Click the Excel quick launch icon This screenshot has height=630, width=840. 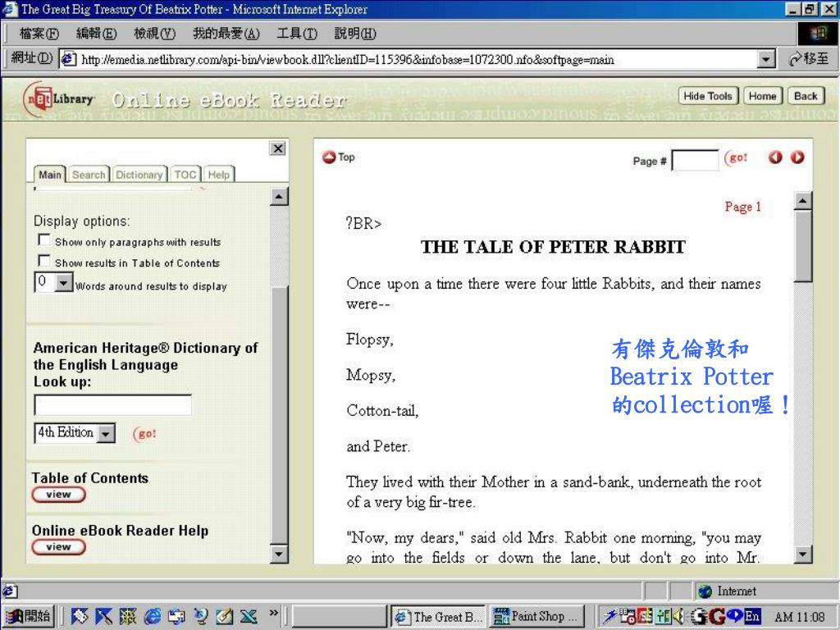click(249, 617)
